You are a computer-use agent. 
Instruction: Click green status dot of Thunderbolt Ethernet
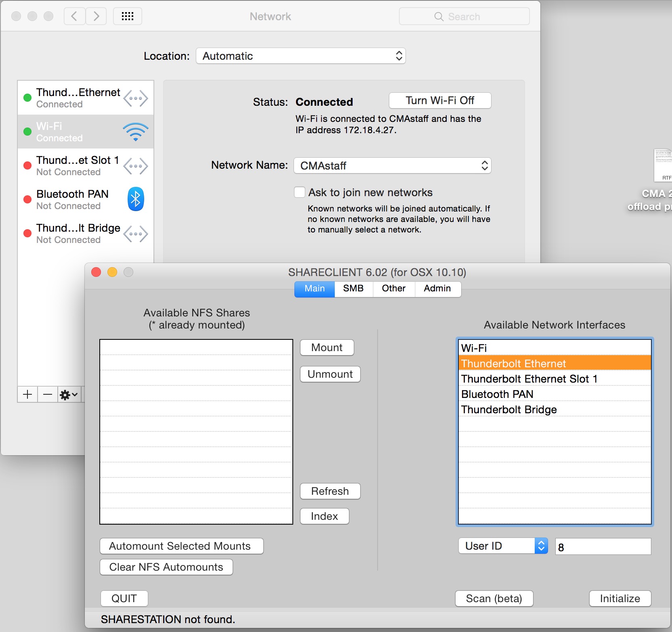(27, 98)
